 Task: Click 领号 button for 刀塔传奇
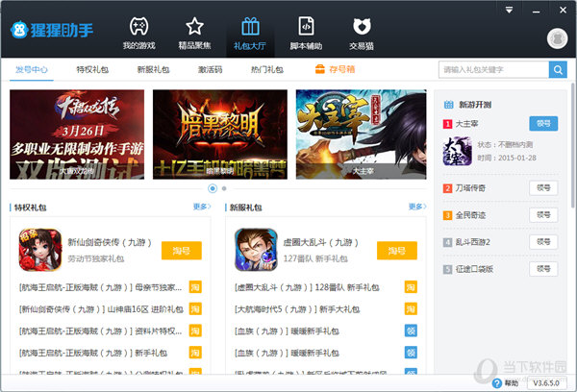(543, 188)
